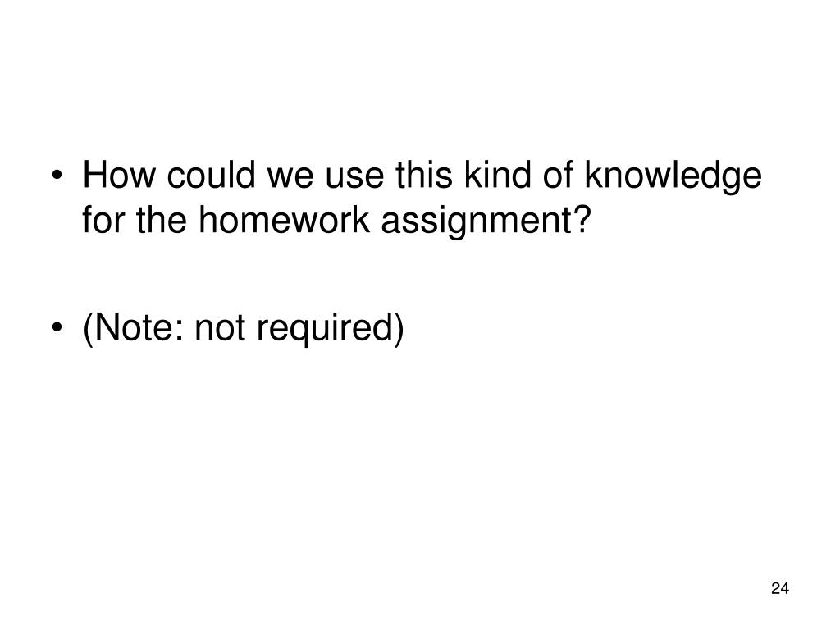Click the word "homework" in second line
Viewport: 840px width, 630px height.
pyautogui.click(x=284, y=219)
